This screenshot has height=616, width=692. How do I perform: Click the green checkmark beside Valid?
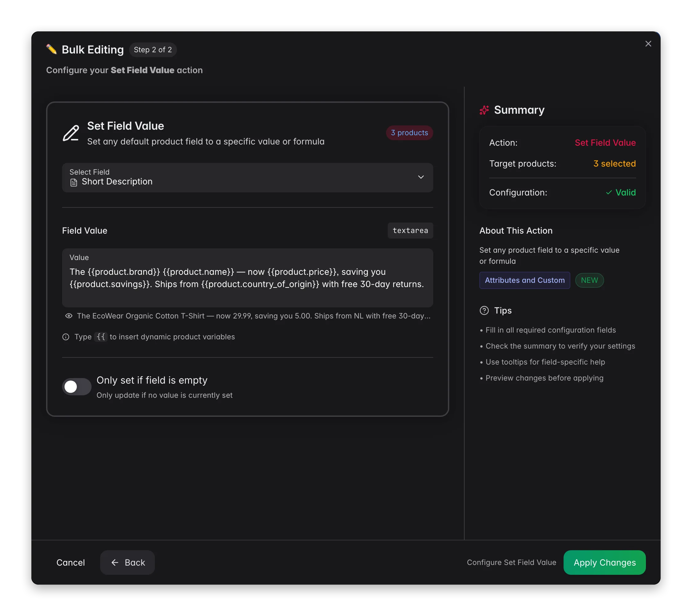click(609, 192)
